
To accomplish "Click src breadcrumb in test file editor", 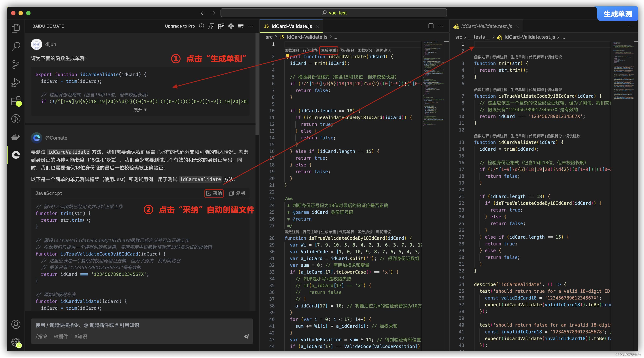I will pyautogui.click(x=459, y=37).
